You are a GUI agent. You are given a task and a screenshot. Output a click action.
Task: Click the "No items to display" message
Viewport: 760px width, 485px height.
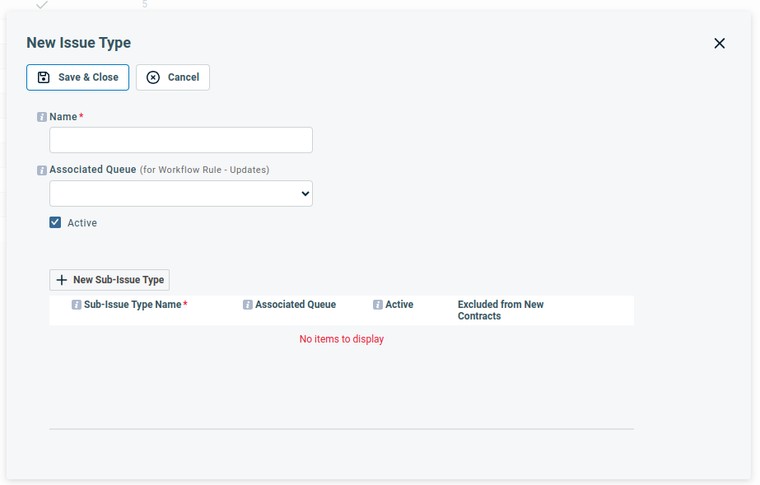coord(341,339)
